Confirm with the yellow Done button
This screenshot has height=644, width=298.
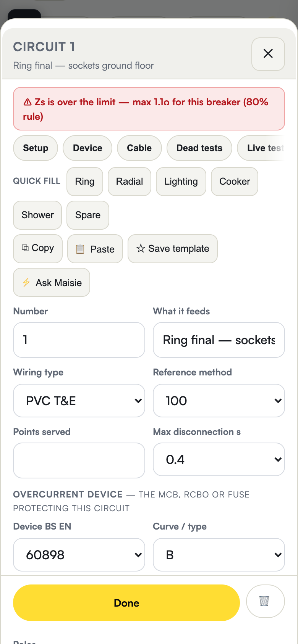pyautogui.click(x=126, y=603)
